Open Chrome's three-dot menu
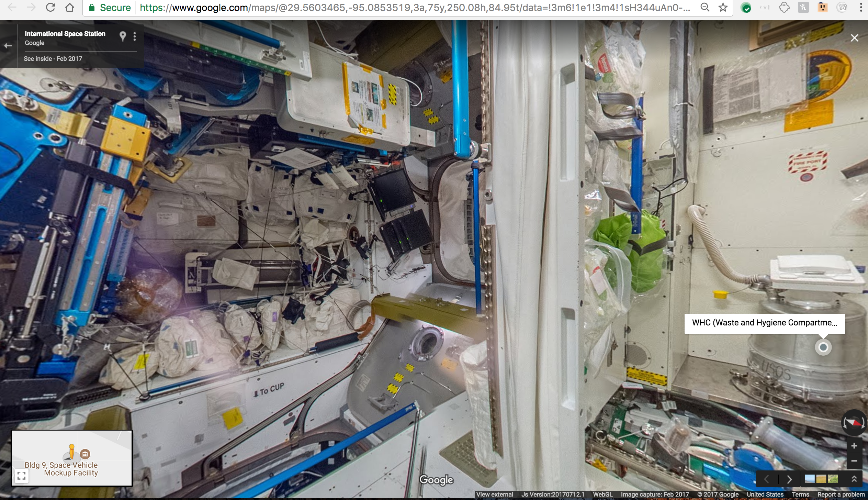The width and height of the screenshot is (868, 500). tap(861, 8)
